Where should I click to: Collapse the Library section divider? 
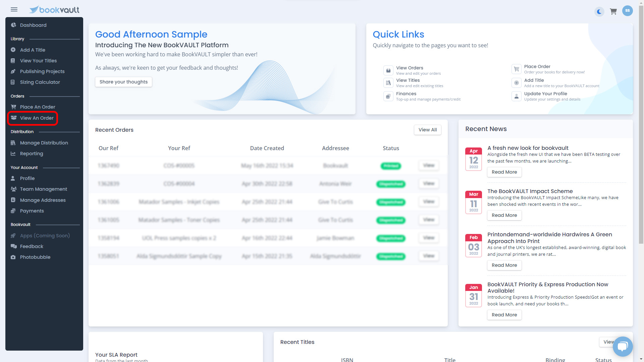tap(17, 39)
